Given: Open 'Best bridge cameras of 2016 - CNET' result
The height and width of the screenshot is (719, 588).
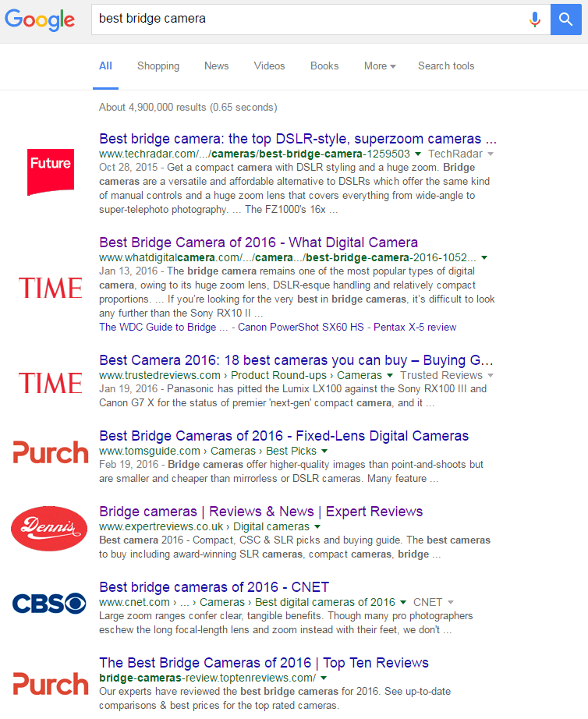Looking at the screenshot, I should pos(214,587).
